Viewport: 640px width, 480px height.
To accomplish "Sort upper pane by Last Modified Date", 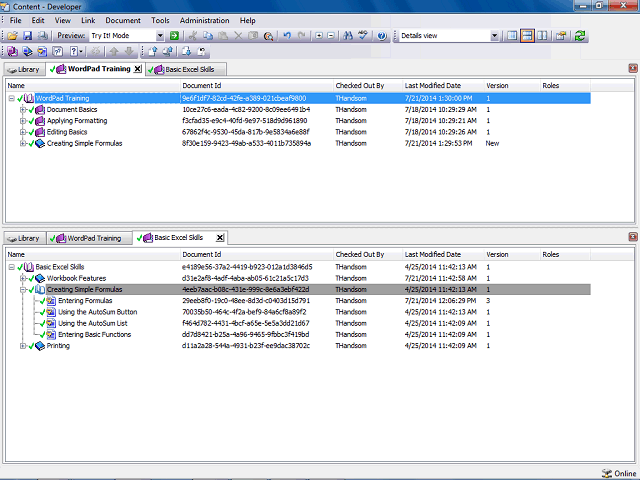I will point(443,86).
